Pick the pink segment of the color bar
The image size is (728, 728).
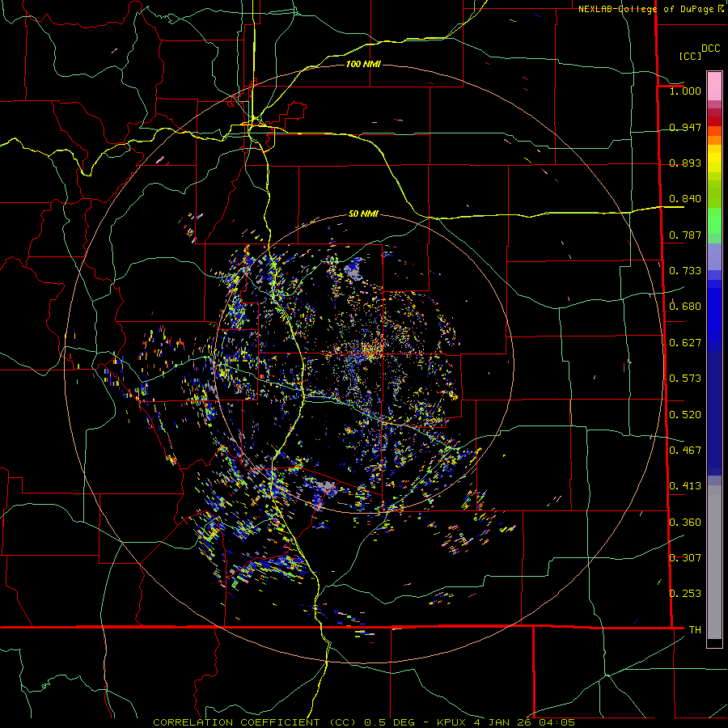[714, 86]
